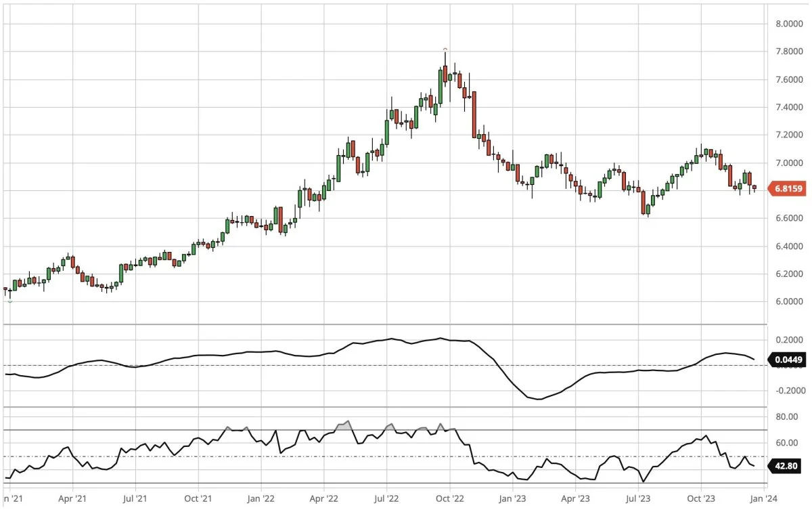
Task: Select the Oct '22 date on time axis
Action: coord(449,499)
